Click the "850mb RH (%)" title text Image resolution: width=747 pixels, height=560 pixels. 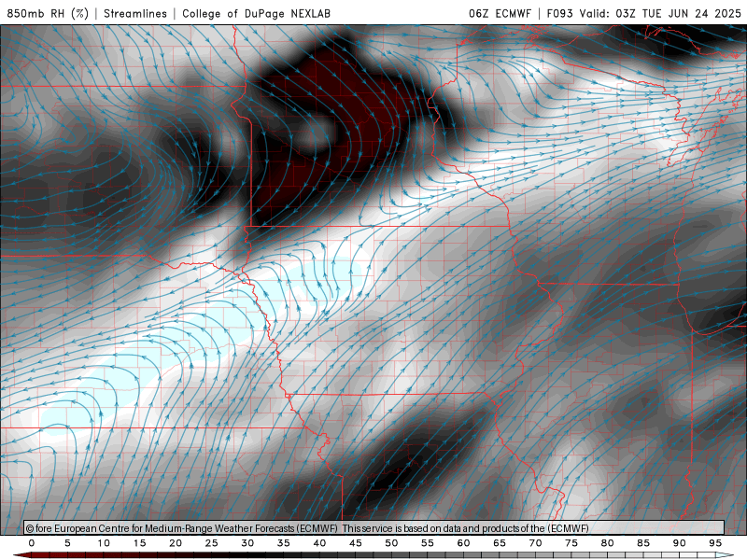click(x=48, y=13)
